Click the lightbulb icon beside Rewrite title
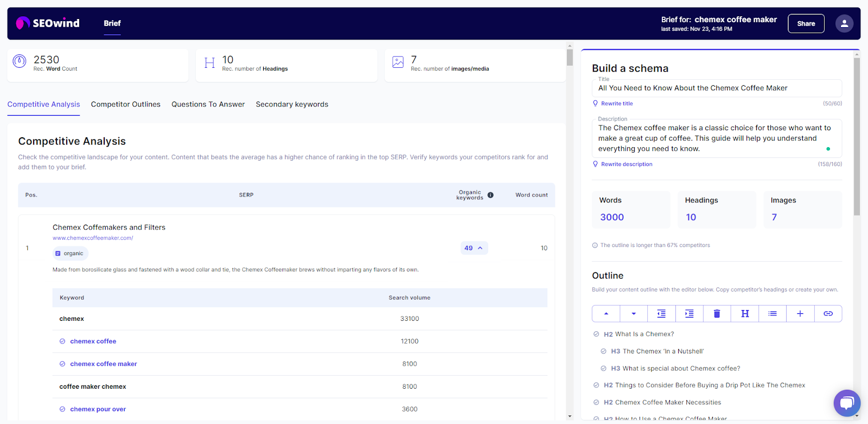The image size is (868, 424). pyautogui.click(x=596, y=103)
